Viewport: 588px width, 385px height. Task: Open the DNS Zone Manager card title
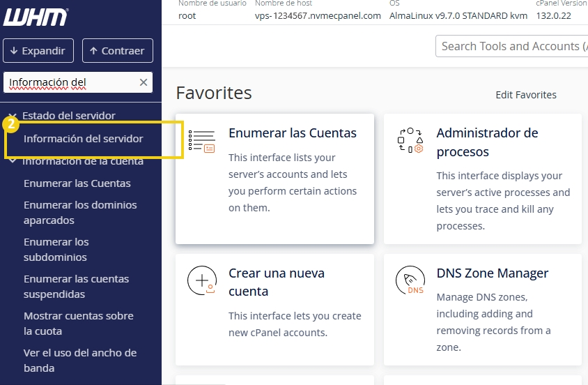(x=493, y=273)
